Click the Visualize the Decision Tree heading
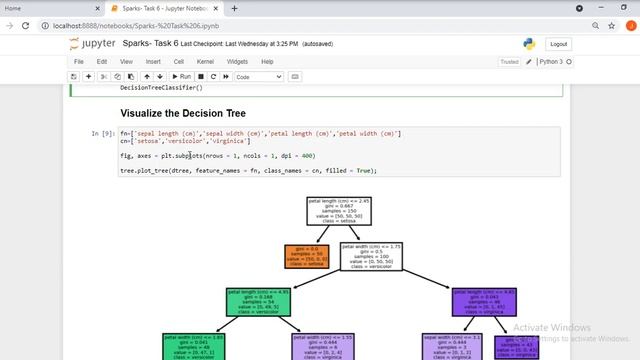The height and width of the screenshot is (360, 640). pyautogui.click(x=183, y=113)
